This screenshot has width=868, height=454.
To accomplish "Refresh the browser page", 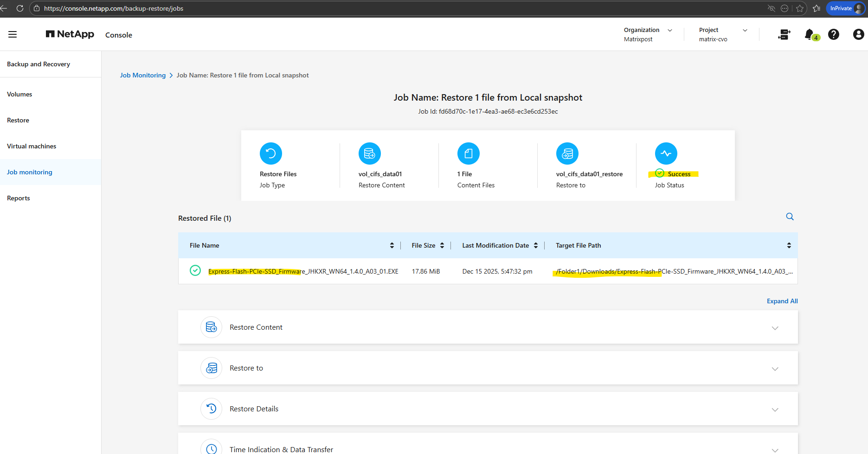I will tap(20, 8).
